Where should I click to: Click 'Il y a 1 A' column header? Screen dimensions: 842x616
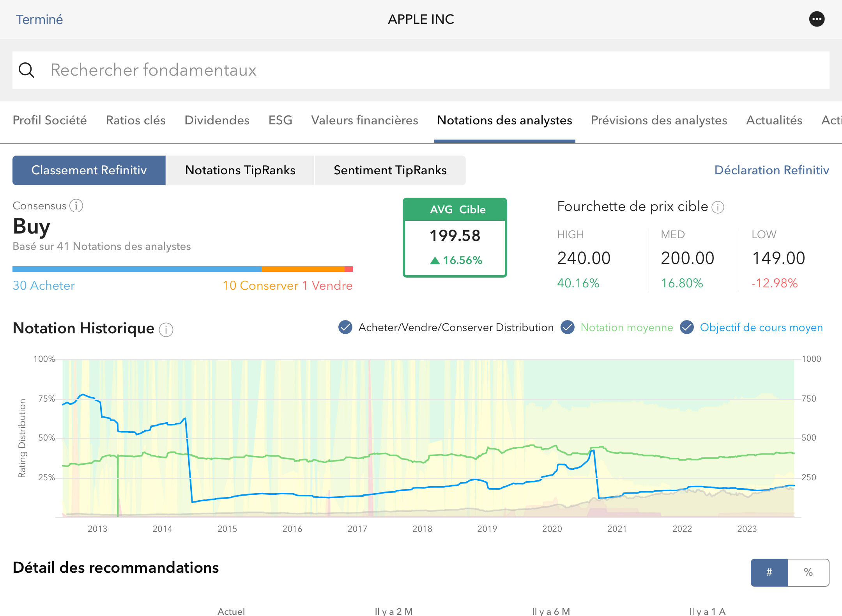708,611
